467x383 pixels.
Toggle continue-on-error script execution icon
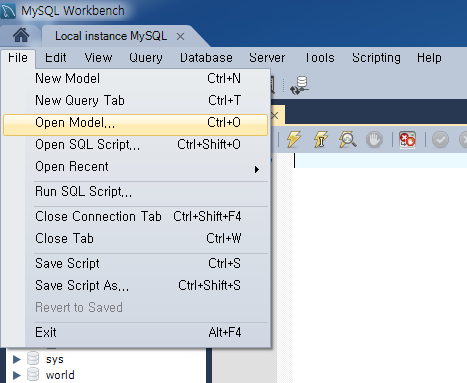pos(407,139)
